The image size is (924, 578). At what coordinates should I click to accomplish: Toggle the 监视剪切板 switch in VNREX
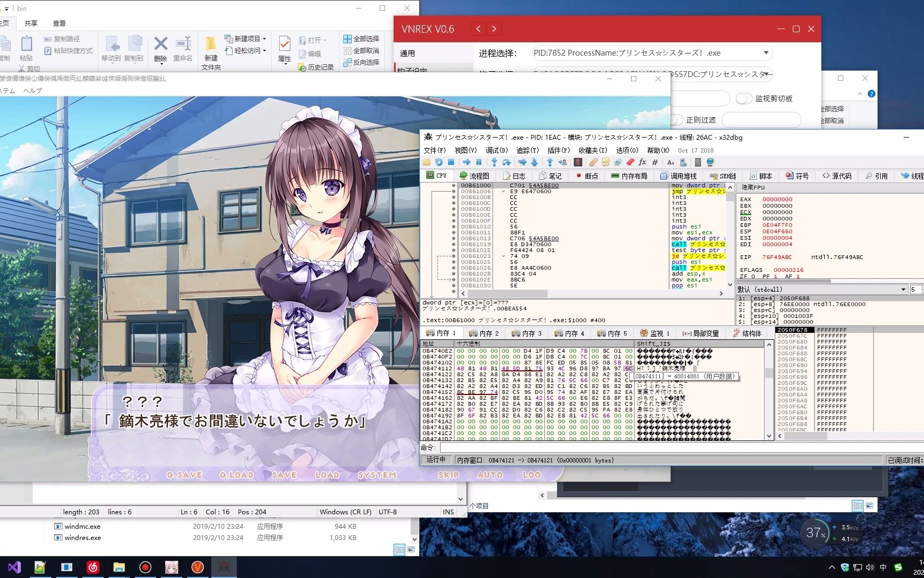click(744, 98)
